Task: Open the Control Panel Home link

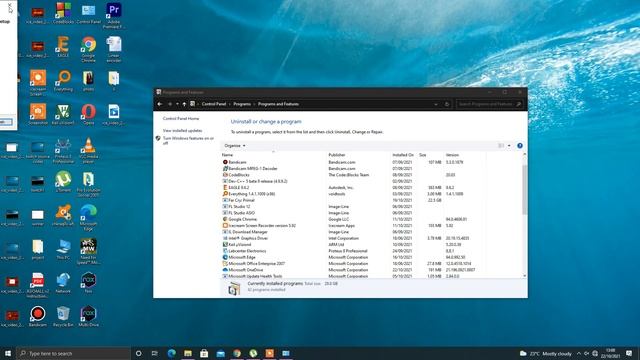Action: 181,118
